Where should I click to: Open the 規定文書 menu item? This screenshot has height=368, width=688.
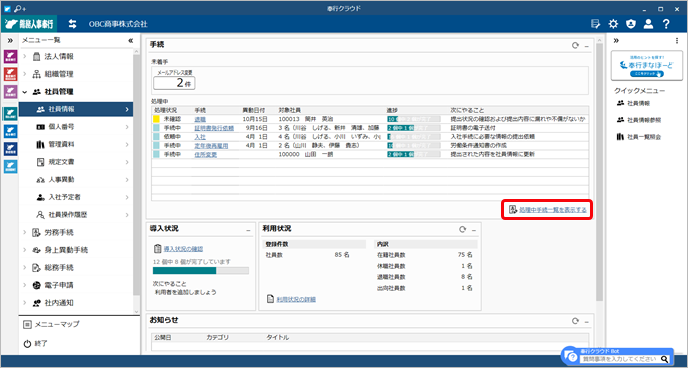click(76, 162)
